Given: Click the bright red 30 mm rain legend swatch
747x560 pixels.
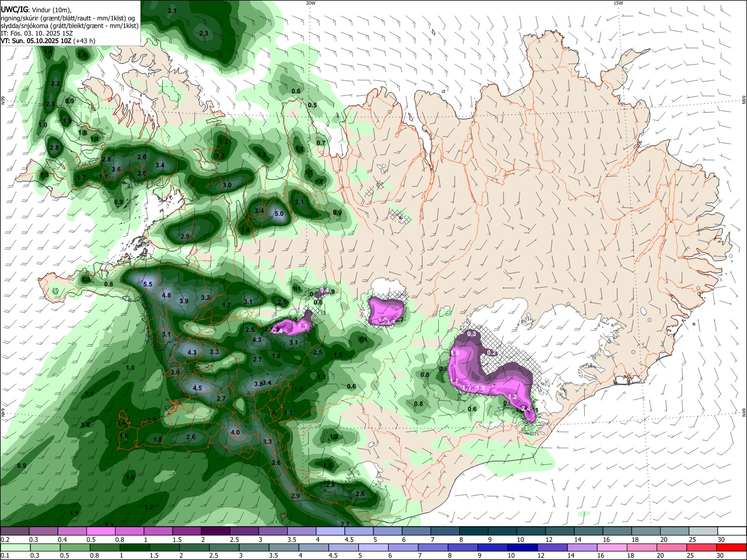Looking at the screenshot, I should (731, 547).
